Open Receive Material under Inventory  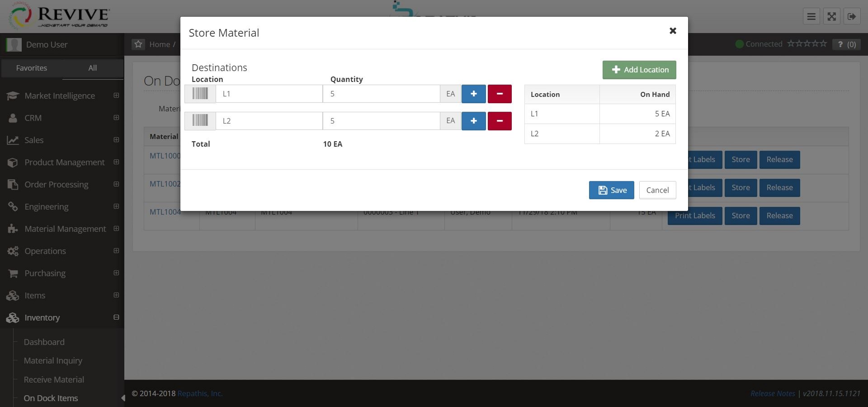54,379
